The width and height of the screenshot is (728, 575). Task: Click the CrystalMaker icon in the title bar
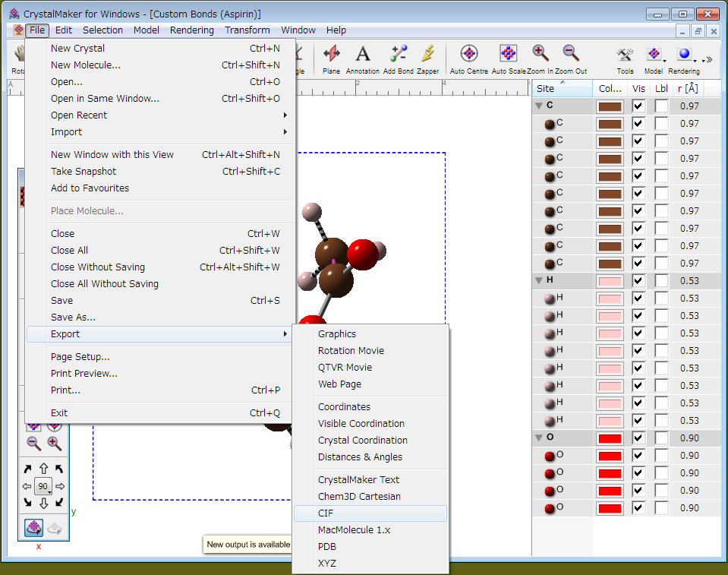14,14
